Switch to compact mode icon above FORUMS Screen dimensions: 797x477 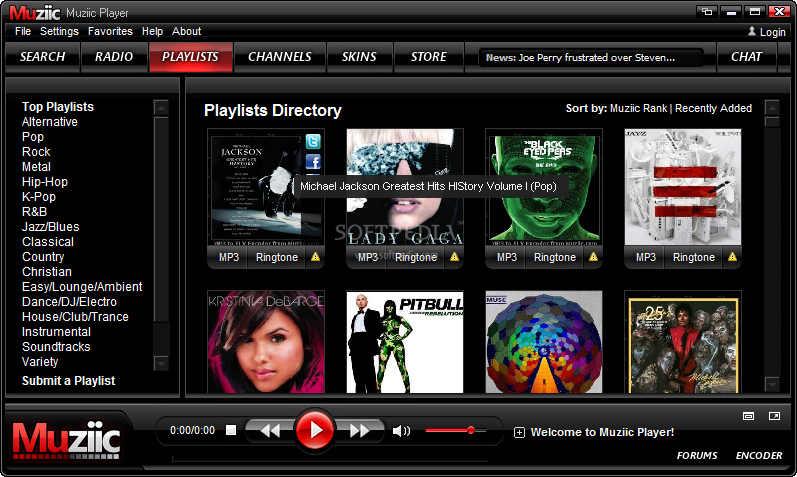tap(749, 416)
